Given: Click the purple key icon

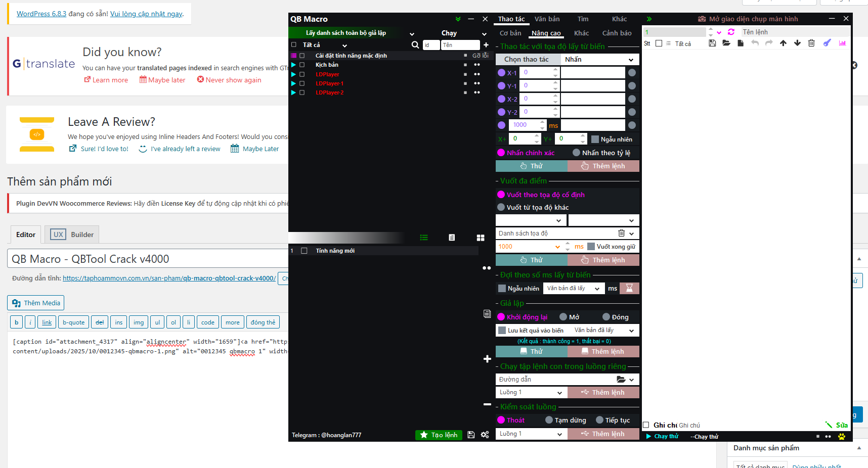Looking at the screenshot, I should point(827,43).
